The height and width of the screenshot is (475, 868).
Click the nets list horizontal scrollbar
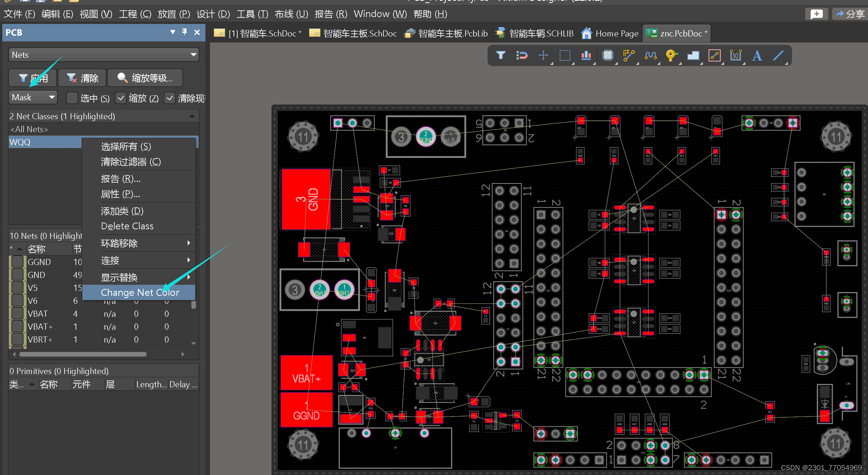pyautogui.click(x=83, y=354)
